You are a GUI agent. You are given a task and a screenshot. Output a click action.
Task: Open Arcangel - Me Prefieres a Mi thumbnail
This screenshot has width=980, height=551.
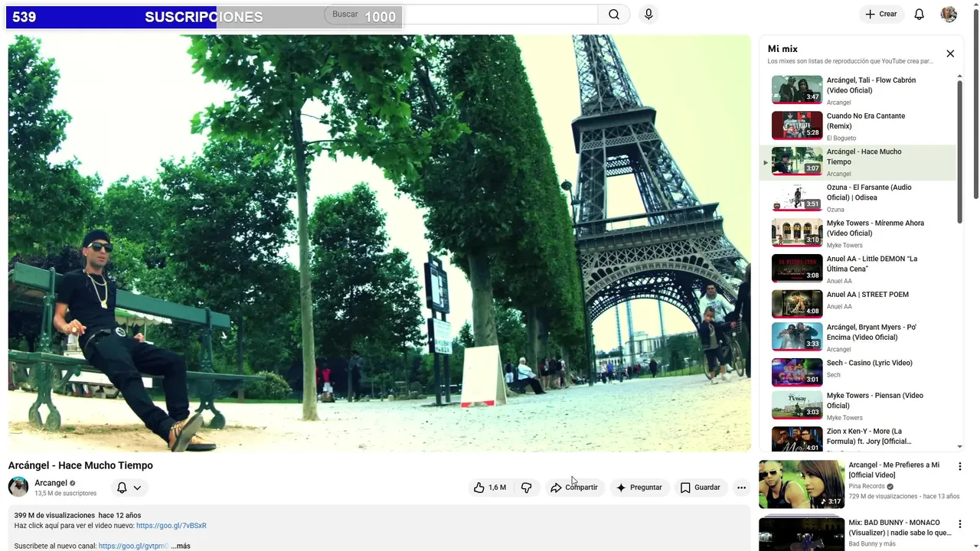(x=802, y=484)
